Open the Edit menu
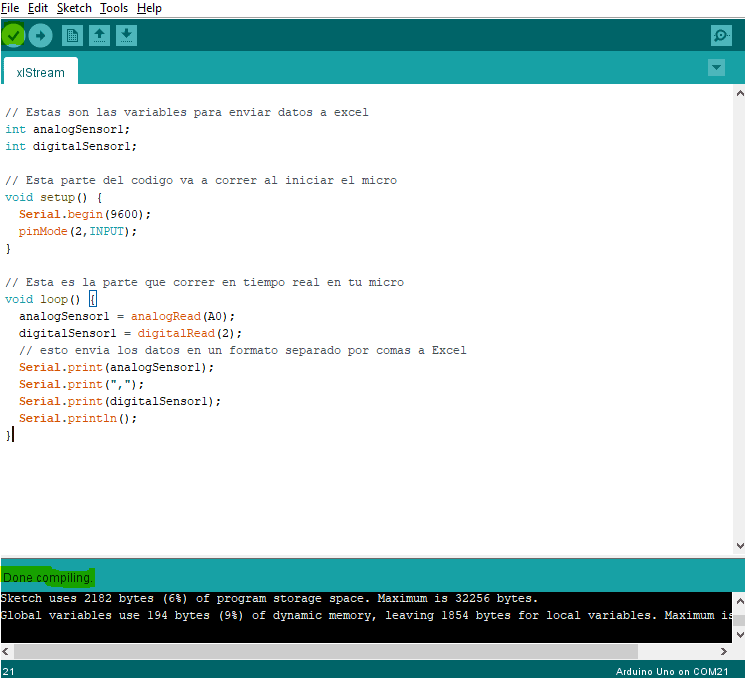Screen dimensions: 745x678 click(38, 8)
